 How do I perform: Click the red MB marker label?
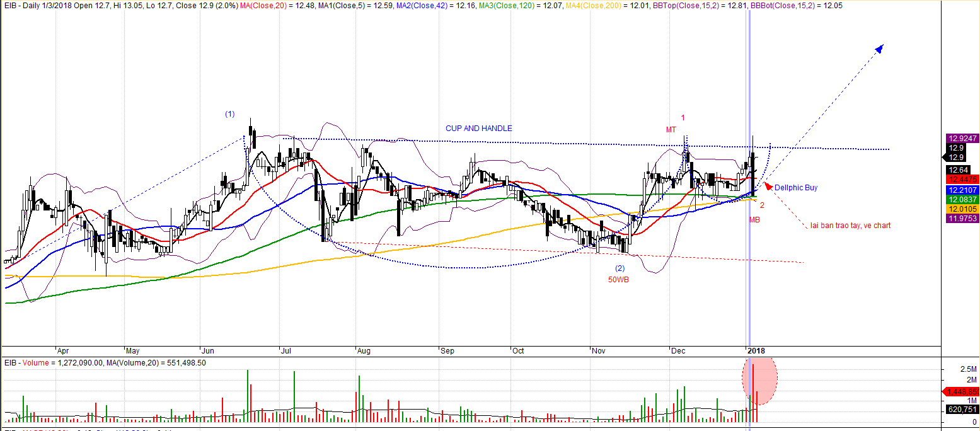pos(754,220)
